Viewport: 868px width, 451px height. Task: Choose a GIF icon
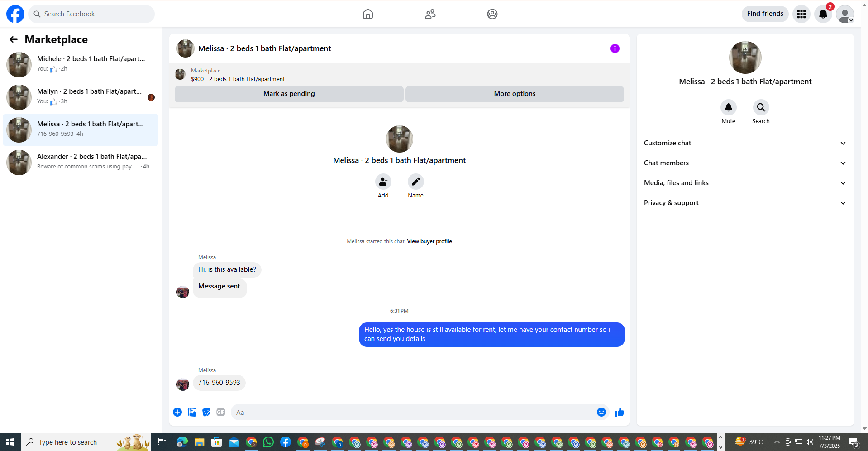point(221,412)
